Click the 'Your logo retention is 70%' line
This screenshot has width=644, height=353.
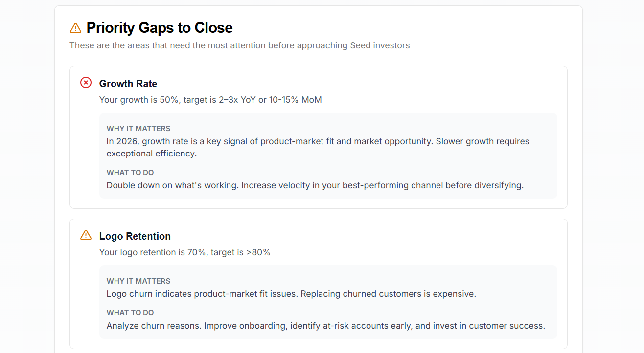tap(185, 252)
